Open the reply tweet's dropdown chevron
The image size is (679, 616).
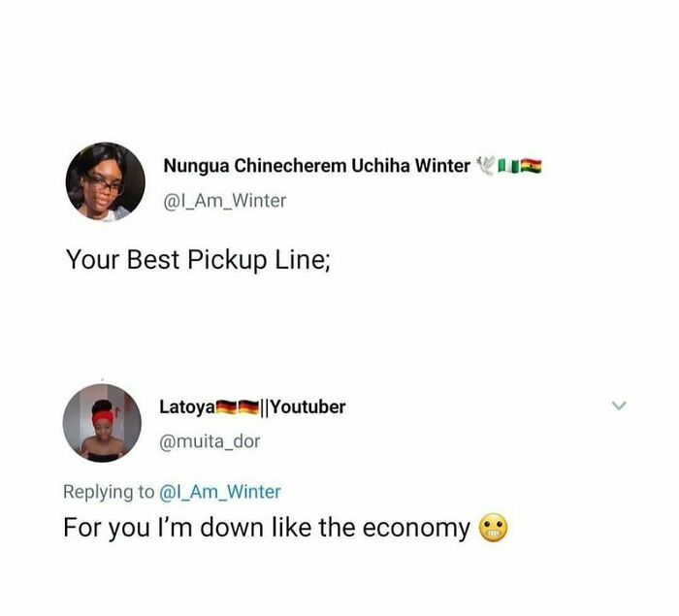click(619, 405)
